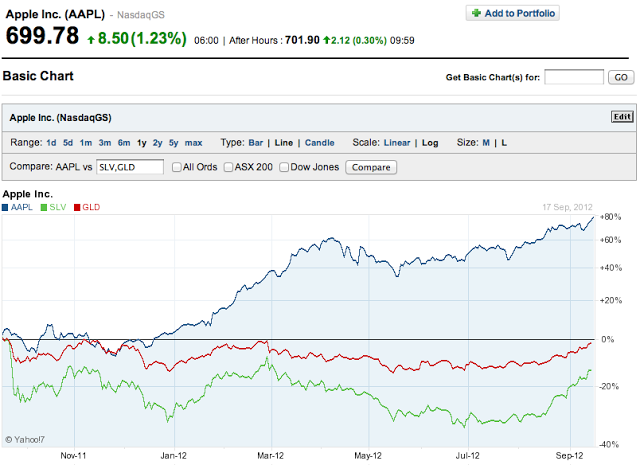
Task: Enable the ASX 200 checkbox
Action: point(228,167)
